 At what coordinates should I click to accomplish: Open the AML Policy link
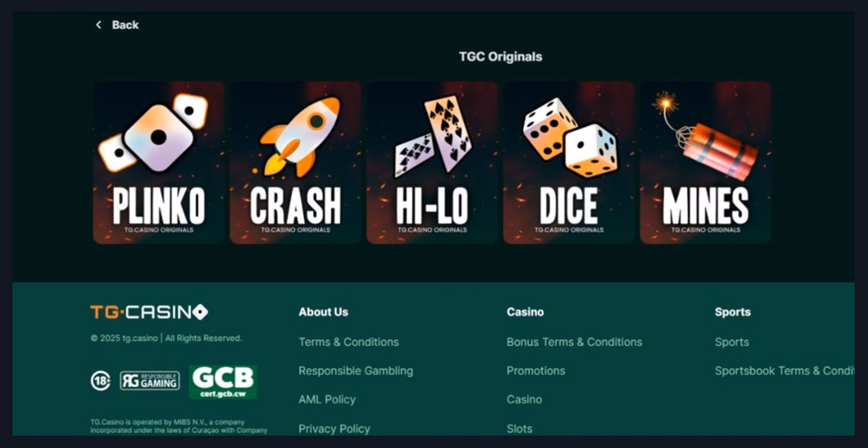click(327, 399)
